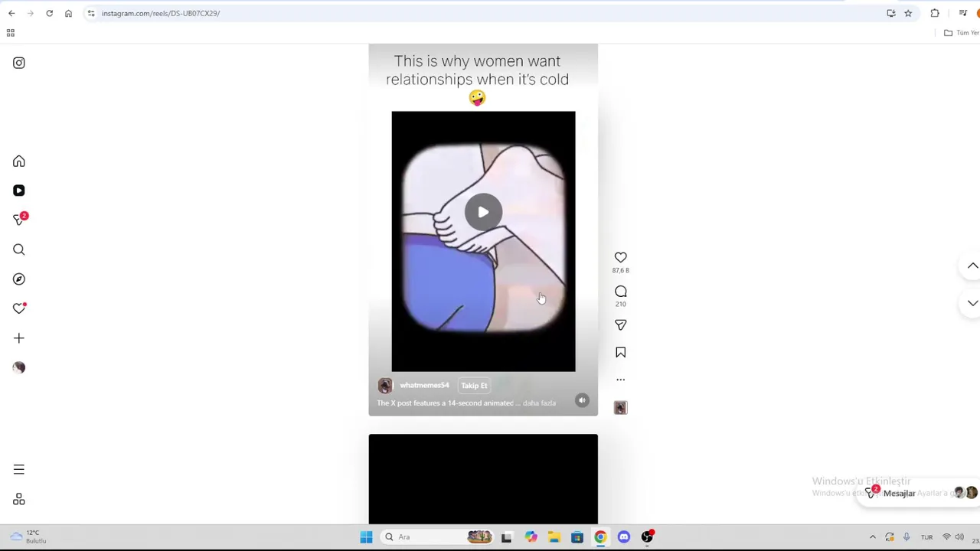The width and height of the screenshot is (980, 551).
Task: Toggle reel sound with speaker button
Action: [582, 400]
